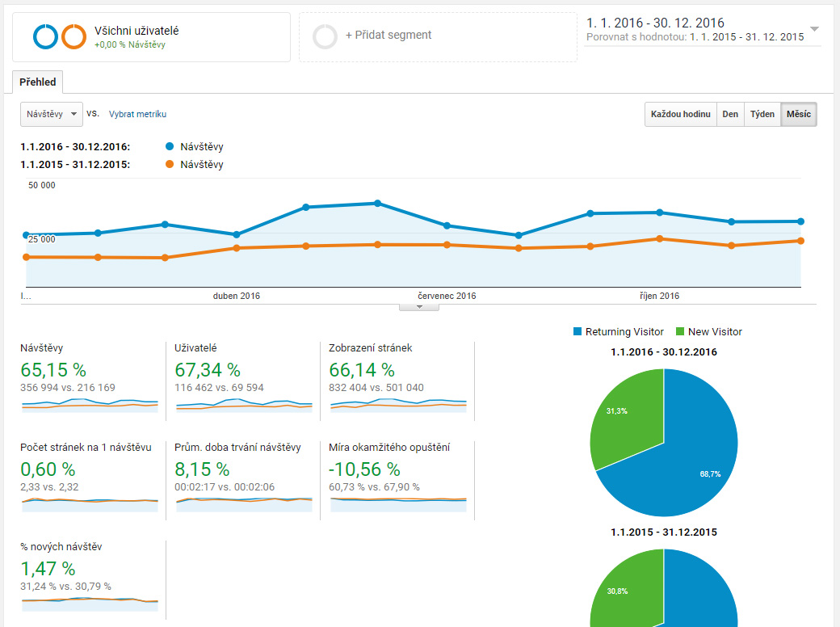The image size is (840, 627).
Task: Click Vybrat metriku link
Action: tap(137, 114)
